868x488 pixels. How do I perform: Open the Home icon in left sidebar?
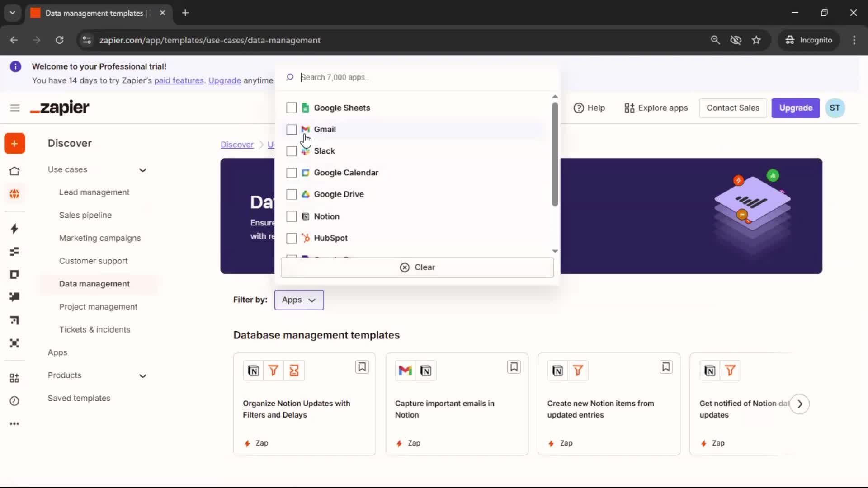(14, 171)
